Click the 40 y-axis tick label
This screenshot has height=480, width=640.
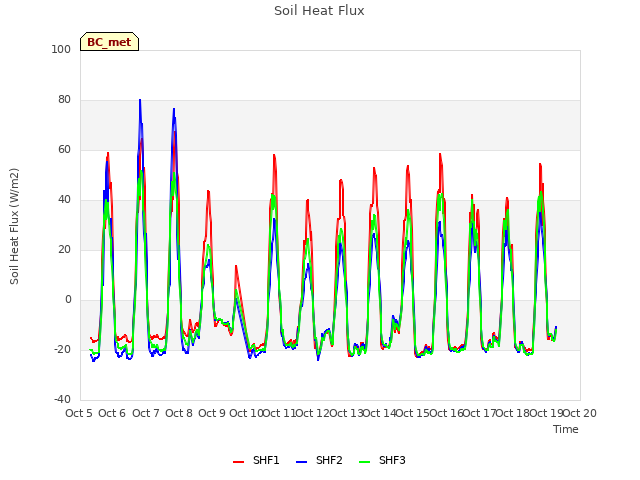point(64,200)
